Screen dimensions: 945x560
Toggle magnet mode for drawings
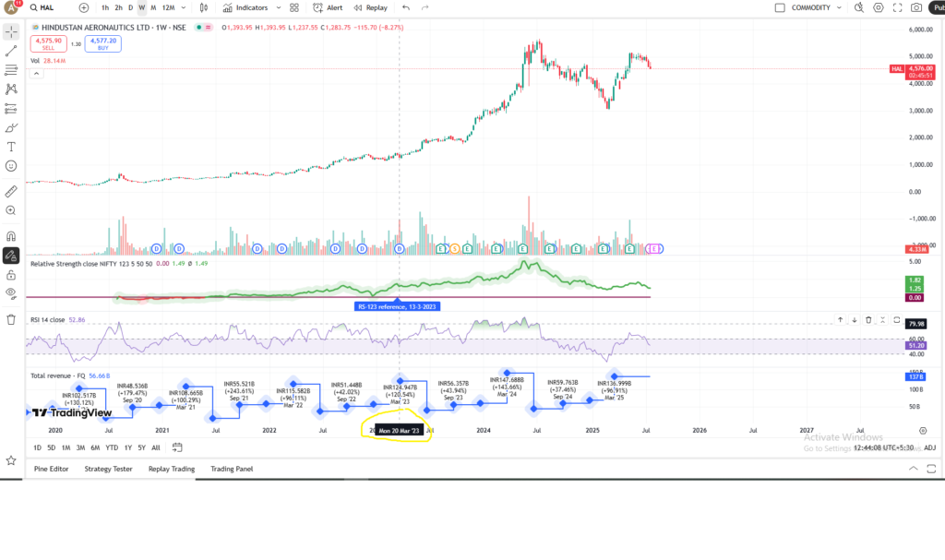tap(11, 236)
